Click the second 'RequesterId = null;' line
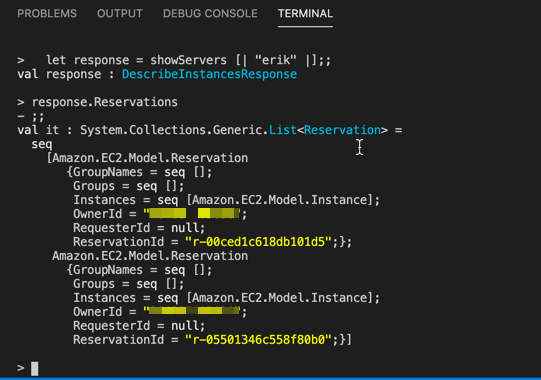The height and width of the screenshot is (380, 541). point(139,326)
